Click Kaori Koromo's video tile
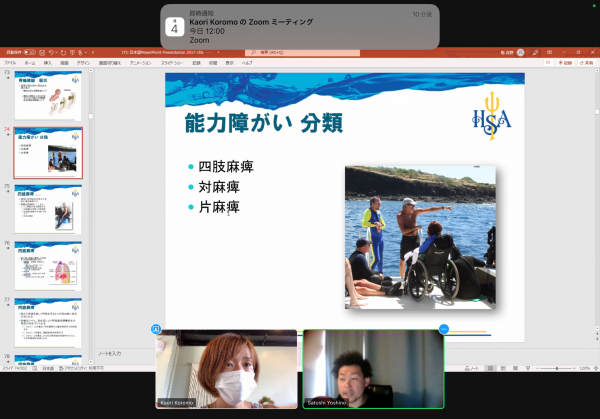The height and width of the screenshot is (419, 600). tap(226, 369)
